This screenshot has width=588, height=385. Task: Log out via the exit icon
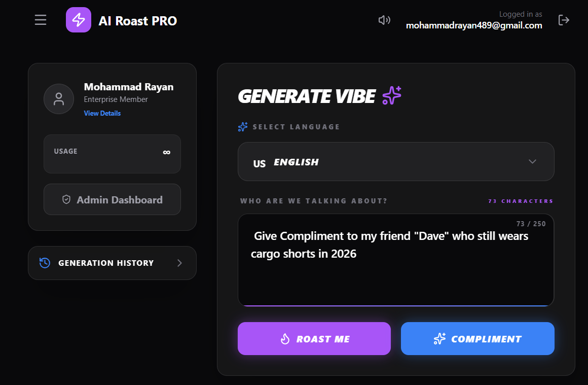coord(564,20)
